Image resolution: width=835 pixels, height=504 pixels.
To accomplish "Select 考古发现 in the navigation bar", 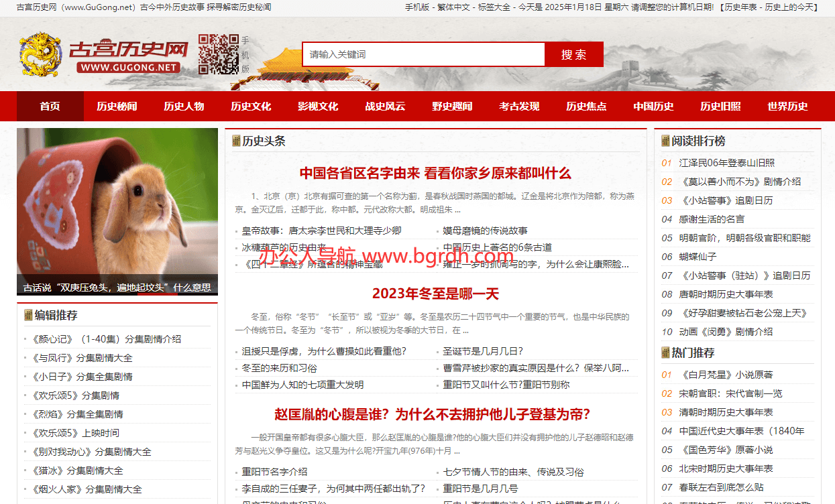I will 519,107.
